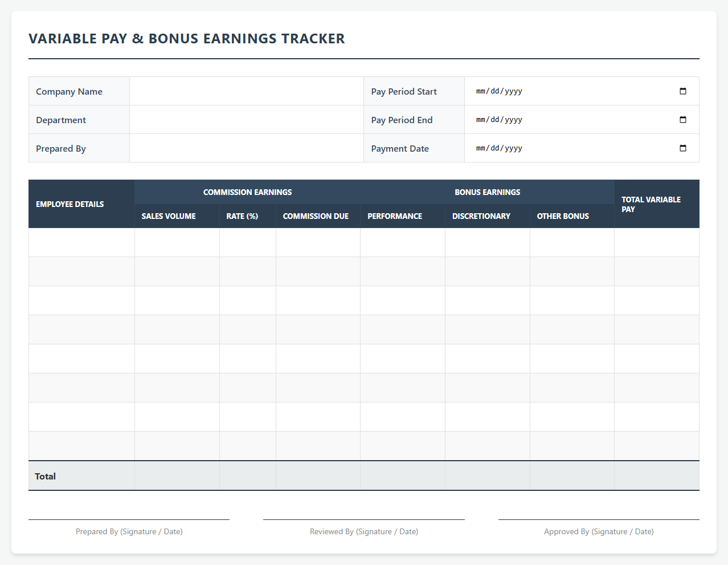Click the Variable Pay & Bonus Earnings Tracker title

[187, 38]
